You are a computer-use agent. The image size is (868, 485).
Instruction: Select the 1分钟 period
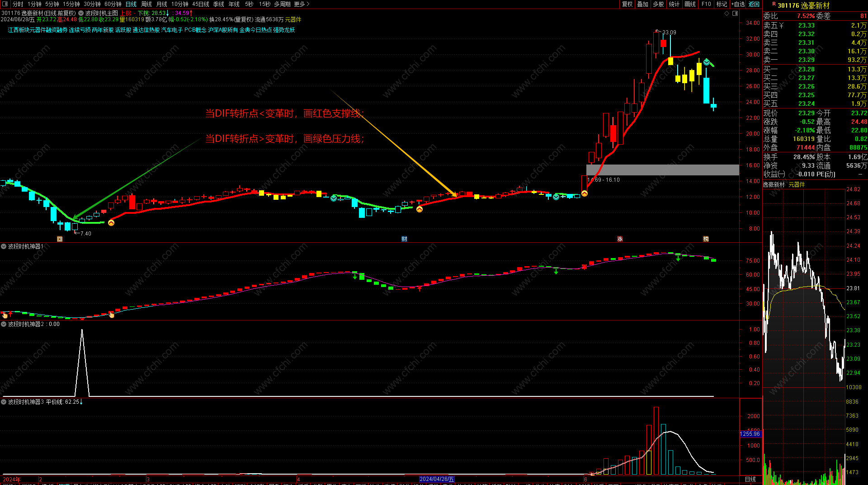(x=34, y=4)
